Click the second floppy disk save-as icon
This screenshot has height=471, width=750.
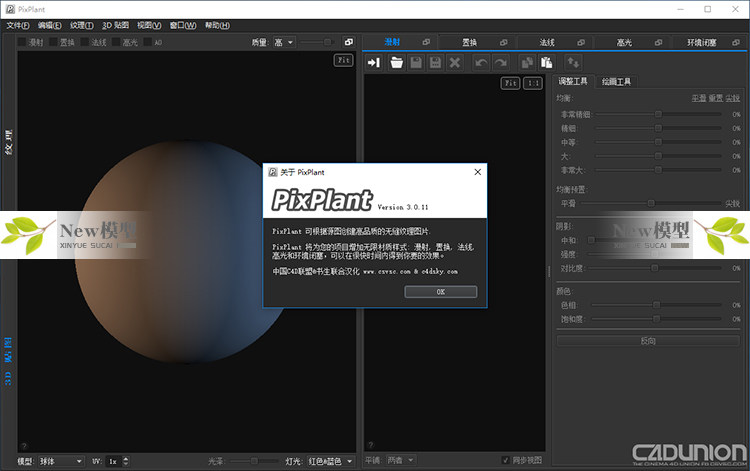(x=435, y=63)
